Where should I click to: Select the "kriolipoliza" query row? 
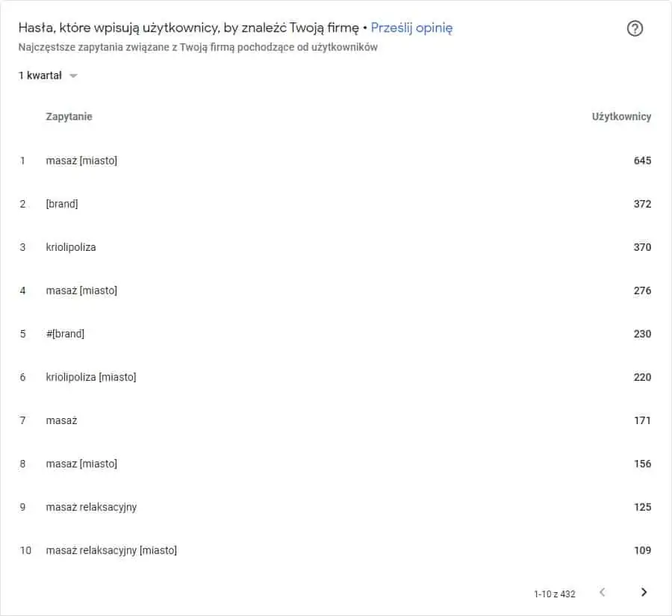[71, 247]
